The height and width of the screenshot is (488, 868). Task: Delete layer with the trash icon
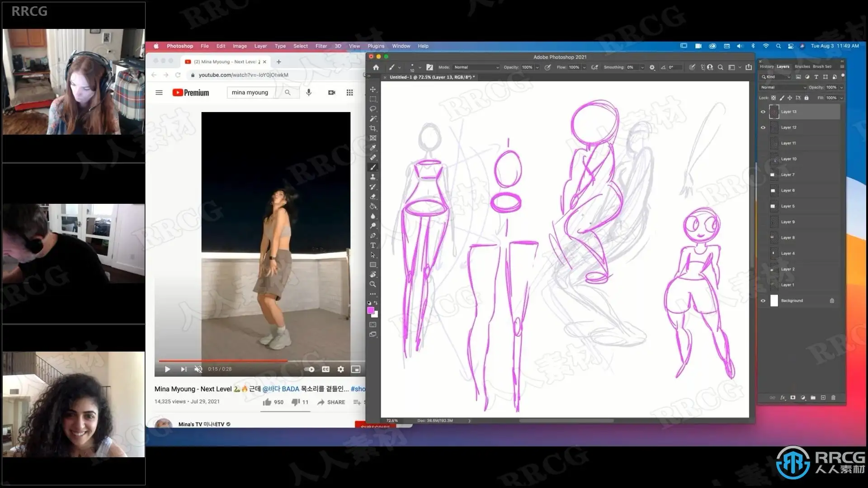[x=833, y=398]
